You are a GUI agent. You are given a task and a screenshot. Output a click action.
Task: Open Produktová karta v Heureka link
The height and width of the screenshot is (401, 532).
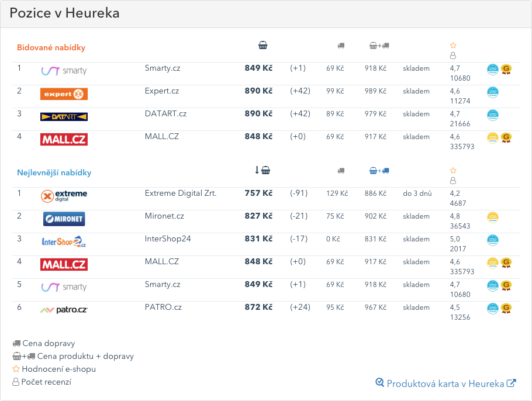pos(445,383)
